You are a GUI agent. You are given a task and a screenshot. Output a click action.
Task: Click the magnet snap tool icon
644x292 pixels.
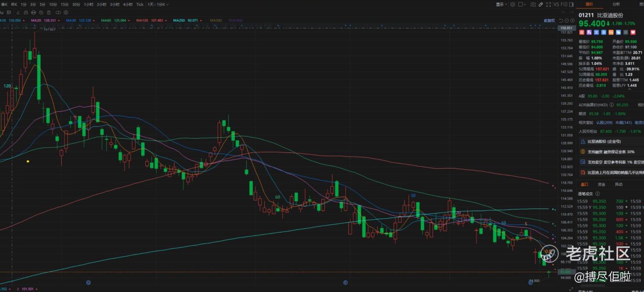coord(26,12)
